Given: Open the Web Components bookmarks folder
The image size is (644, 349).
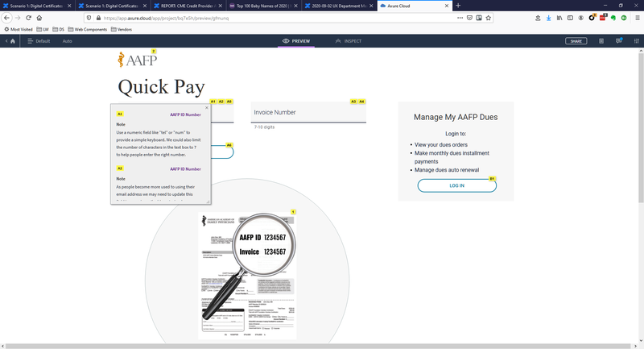Looking at the screenshot, I should 88,30.
